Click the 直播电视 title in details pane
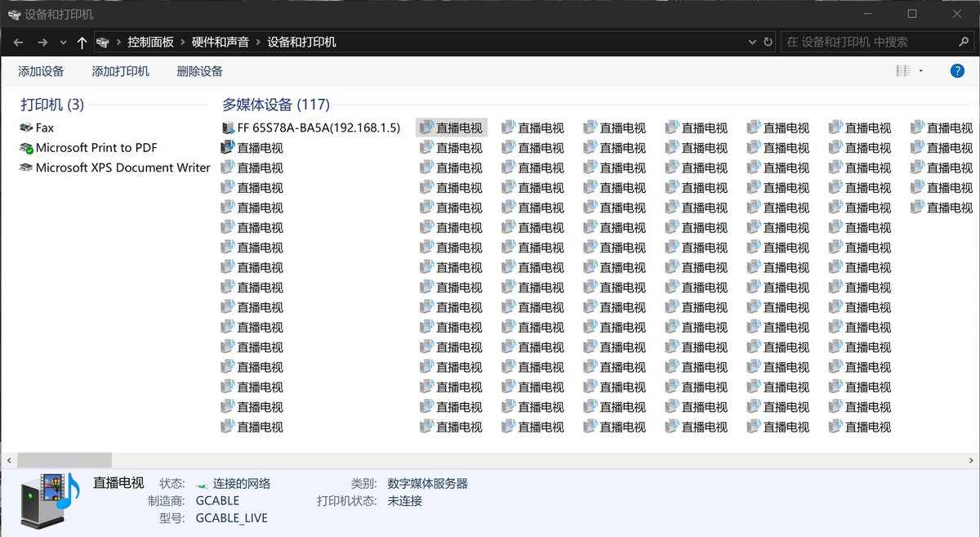Image resolution: width=980 pixels, height=537 pixels. [x=119, y=483]
